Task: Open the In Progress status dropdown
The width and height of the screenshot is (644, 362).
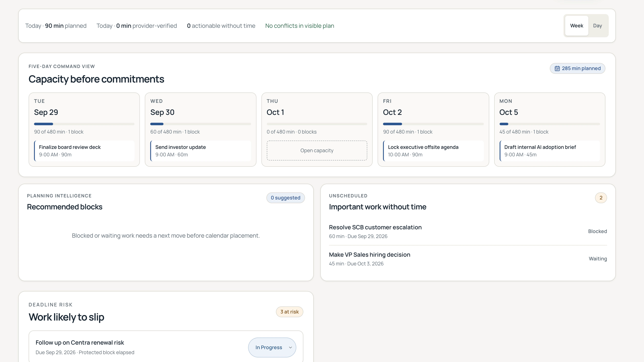Action: point(272,347)
